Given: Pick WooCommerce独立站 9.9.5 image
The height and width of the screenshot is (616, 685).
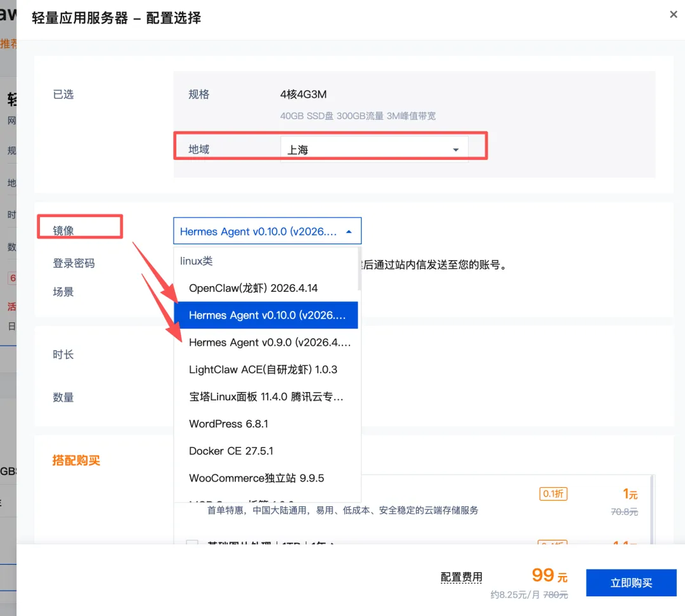Looking at the screenshot, I should pyautogui.click(x=266, y=478).
